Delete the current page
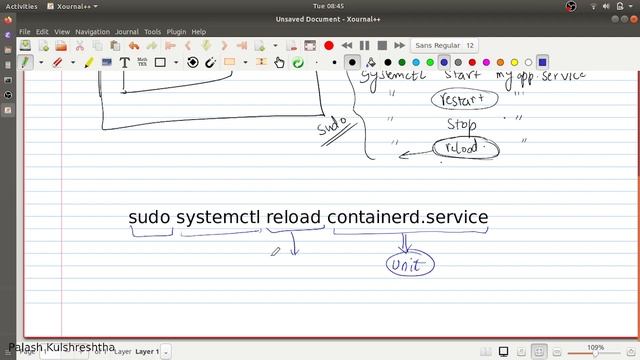Image resolution: width=640 pixels, height=360 pixels. point(291,45)
